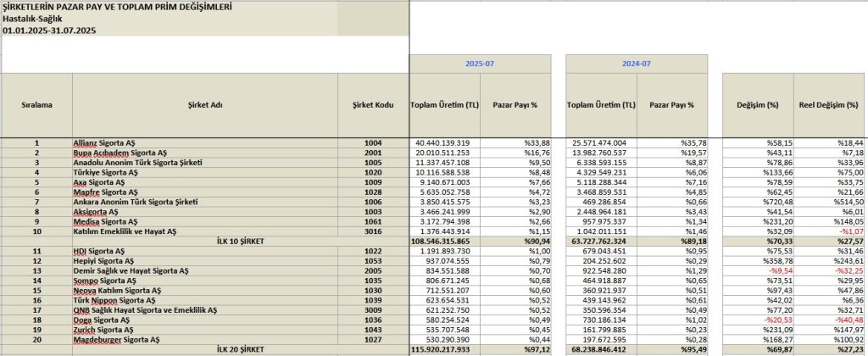Image resolution: width=868 pixels, height=356 pixels.
Task: Click the '2025-07' period header
Action: 480,64
